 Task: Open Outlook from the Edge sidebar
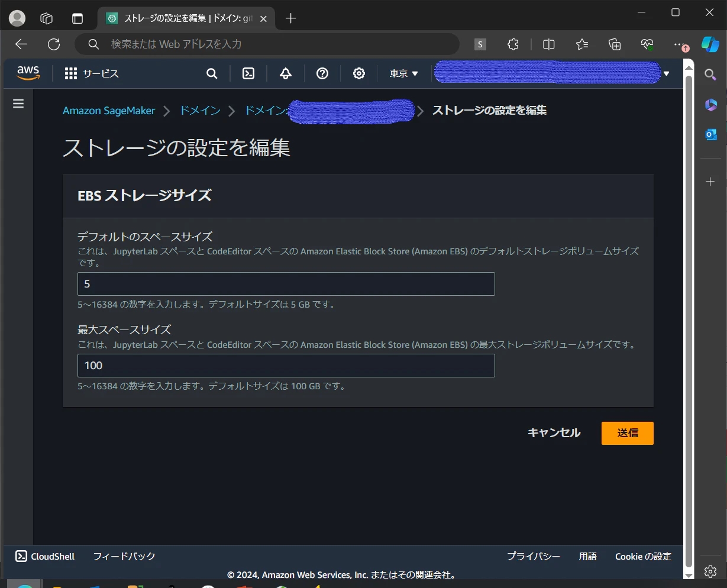(710, 134)
